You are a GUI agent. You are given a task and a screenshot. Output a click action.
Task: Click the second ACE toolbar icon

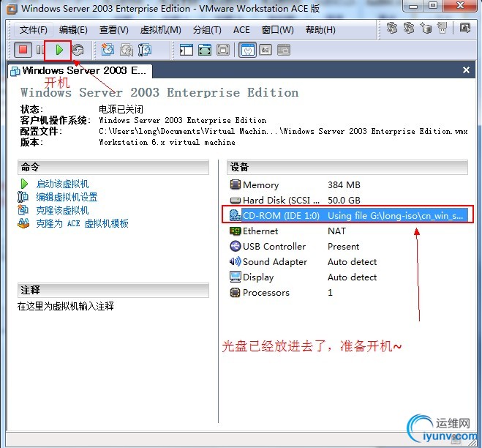point(409,29)
